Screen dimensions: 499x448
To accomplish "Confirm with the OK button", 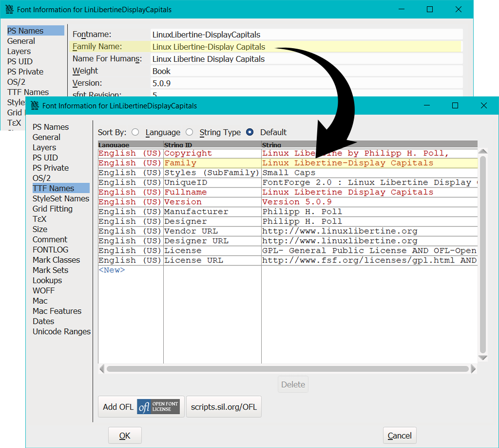I will coord(125,435).
